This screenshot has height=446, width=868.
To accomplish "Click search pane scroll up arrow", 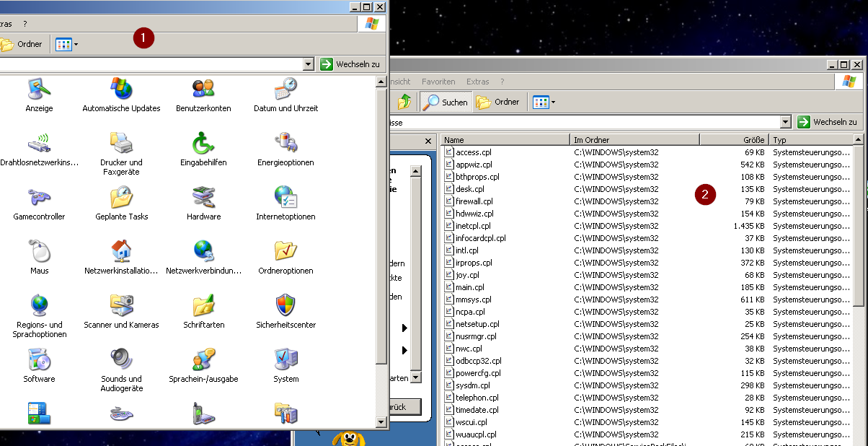I will [x=415, y=171].
